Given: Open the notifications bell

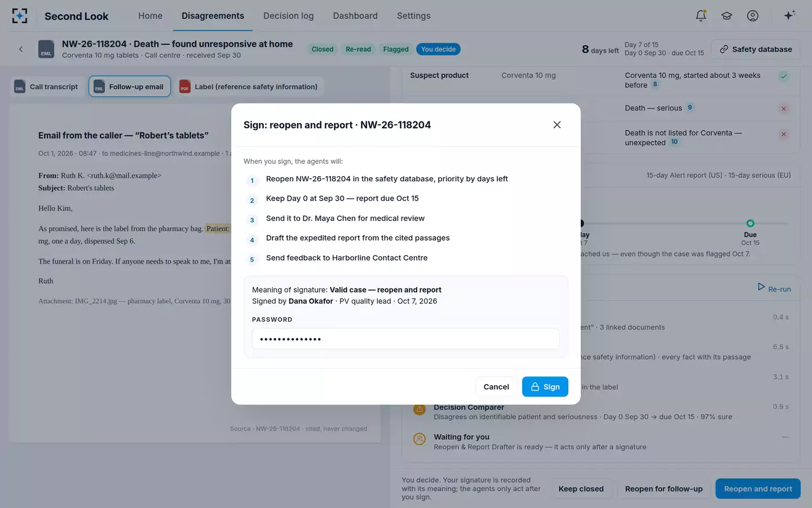Looking at the screenshot, I should [x=701, y=16].
